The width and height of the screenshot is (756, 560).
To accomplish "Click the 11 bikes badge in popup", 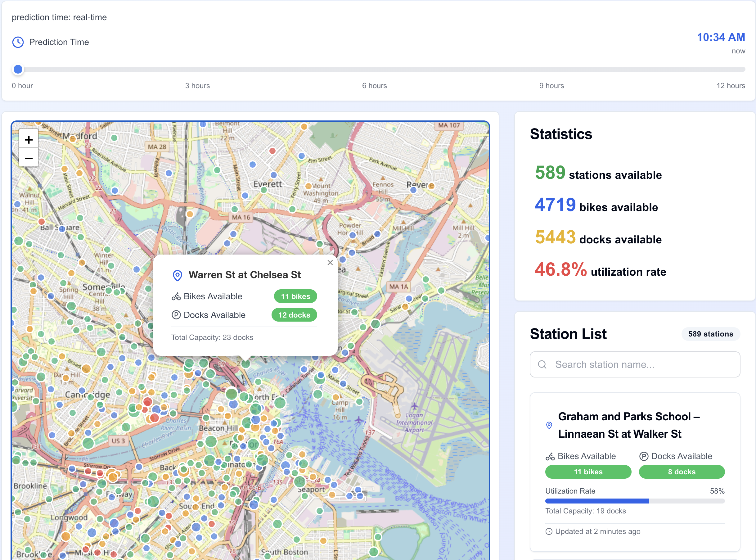I will point(295,296).
